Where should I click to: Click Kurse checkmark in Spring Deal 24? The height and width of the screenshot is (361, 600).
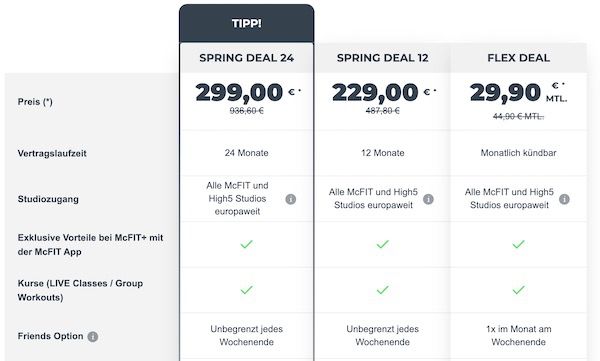[246, 290]
